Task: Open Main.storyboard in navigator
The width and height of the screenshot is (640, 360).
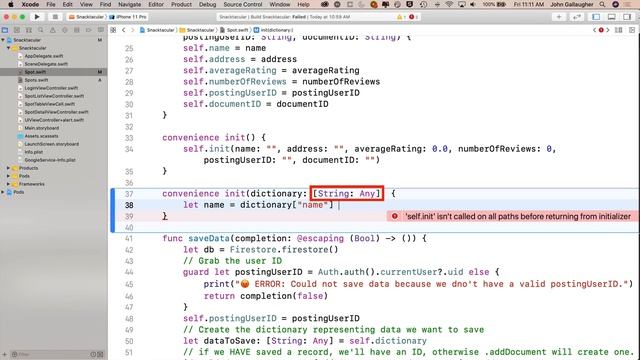Action: pyautogui.click(x=42, y=128)
